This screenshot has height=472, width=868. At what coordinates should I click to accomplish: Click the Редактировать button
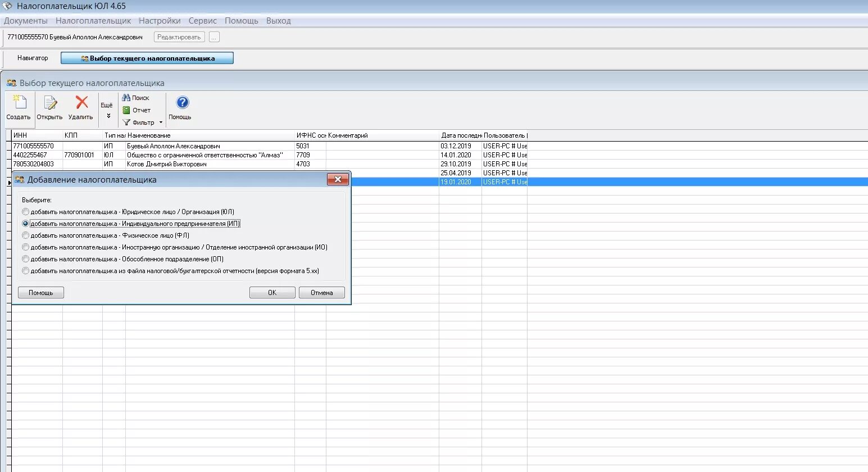click(x=179, y=37)
